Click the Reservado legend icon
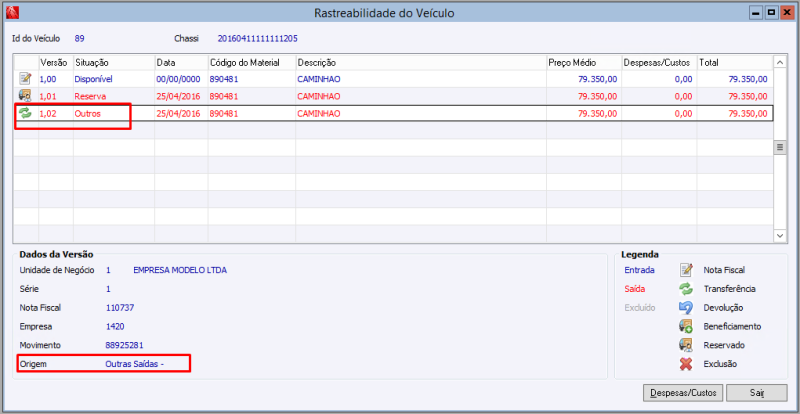 click(686, 345)
